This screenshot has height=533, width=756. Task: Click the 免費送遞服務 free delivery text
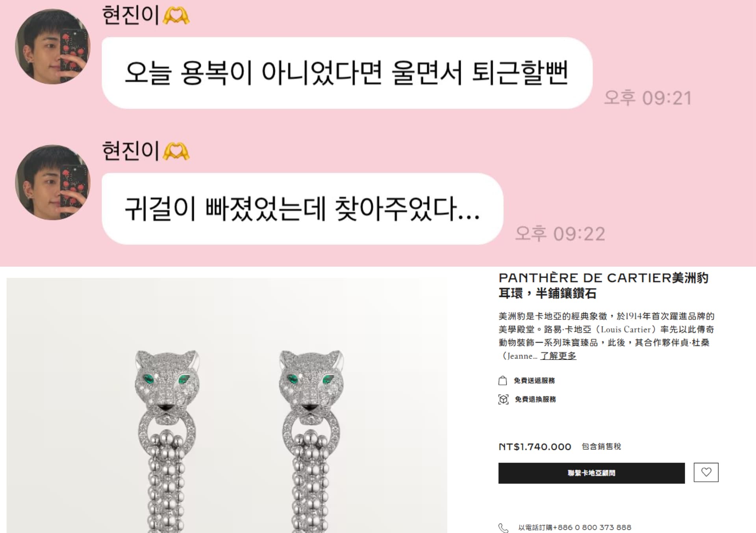(534, 381)
